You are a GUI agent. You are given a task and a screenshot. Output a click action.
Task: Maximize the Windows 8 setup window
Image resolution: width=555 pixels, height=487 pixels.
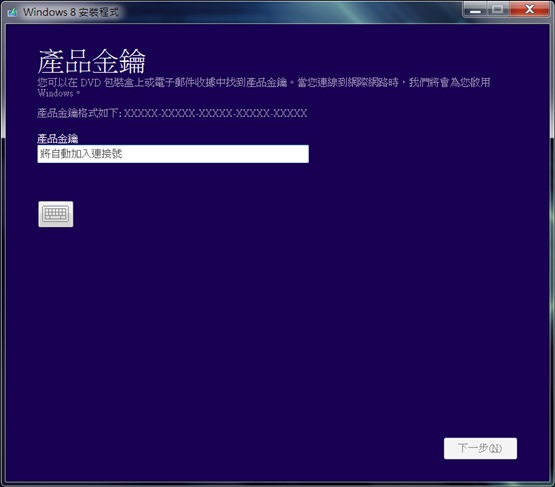point(498,10)
